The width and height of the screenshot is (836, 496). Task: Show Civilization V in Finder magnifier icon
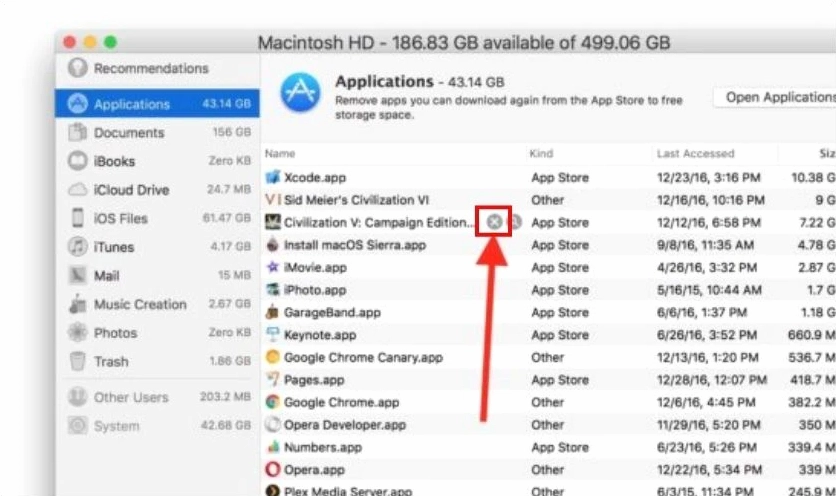515,222
